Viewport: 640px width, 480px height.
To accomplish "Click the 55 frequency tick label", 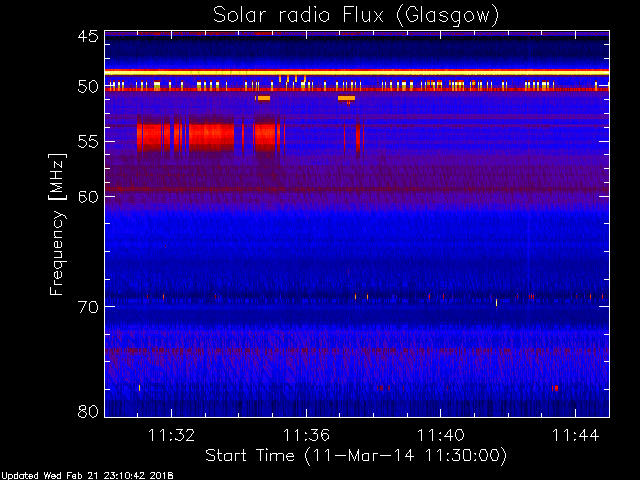I will tap(88, 142).
